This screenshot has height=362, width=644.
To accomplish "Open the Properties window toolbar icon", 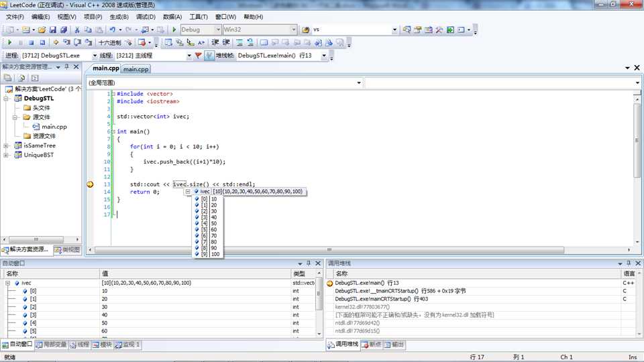I will point(418,29).
